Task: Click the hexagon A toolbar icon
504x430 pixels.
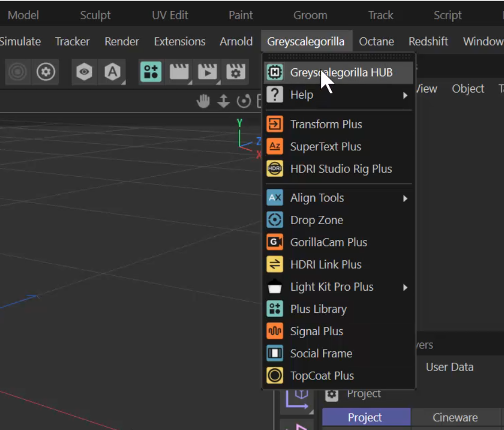Action: pyautogui.click(x=112, y=72)
